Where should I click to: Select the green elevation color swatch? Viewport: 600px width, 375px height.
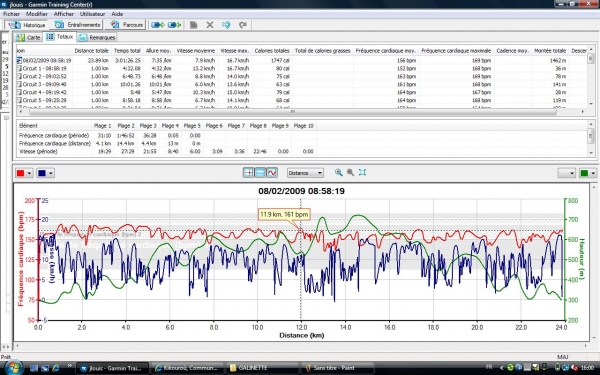pos(584,173)
